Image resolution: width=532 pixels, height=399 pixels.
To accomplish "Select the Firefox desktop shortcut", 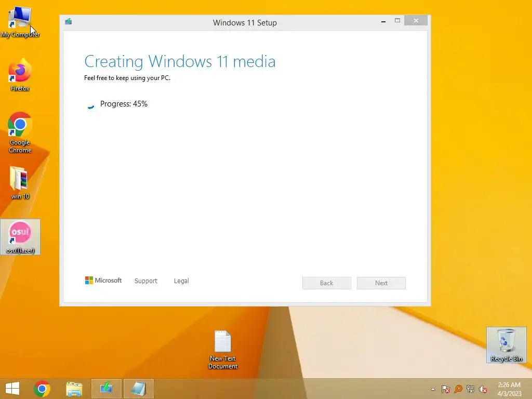I will click(x=20, y=75).
